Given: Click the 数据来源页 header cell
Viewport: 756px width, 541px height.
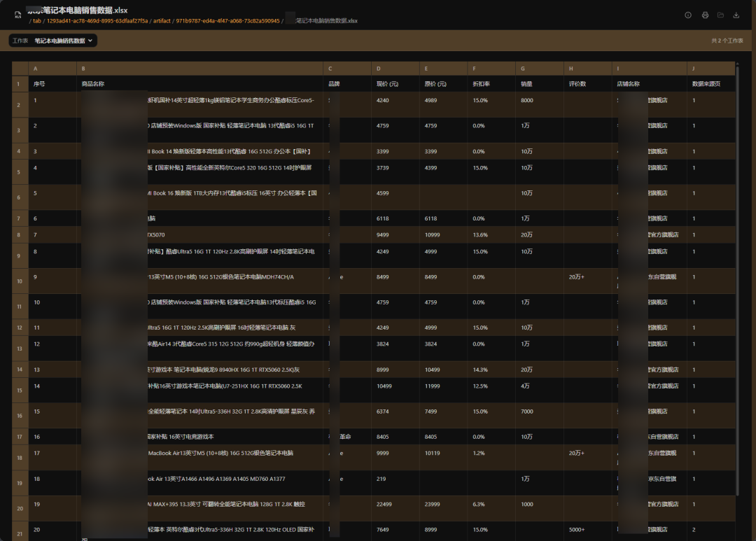Looking at the screenshot, I should tap(712, 84).
